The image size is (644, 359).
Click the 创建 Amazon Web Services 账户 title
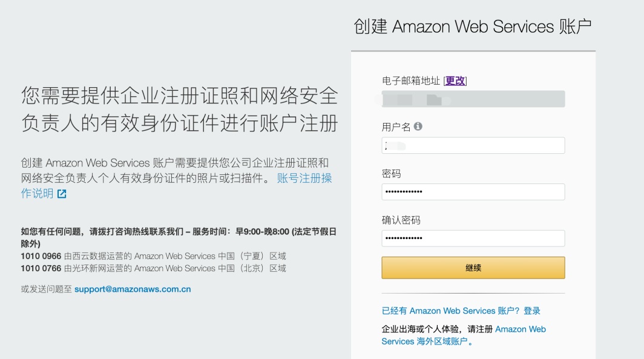point(472,27)
